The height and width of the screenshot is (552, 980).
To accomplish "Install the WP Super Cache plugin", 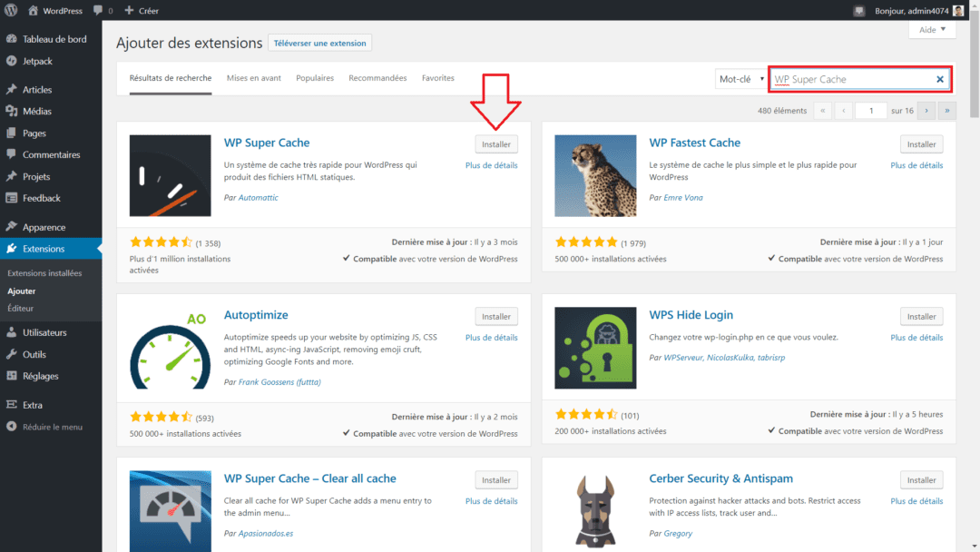I will click(496, 144).
